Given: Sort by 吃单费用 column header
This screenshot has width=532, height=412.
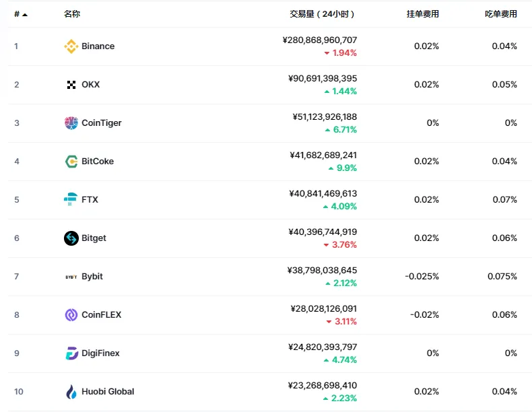Looking at the screenshot, I should click(501, 14).
